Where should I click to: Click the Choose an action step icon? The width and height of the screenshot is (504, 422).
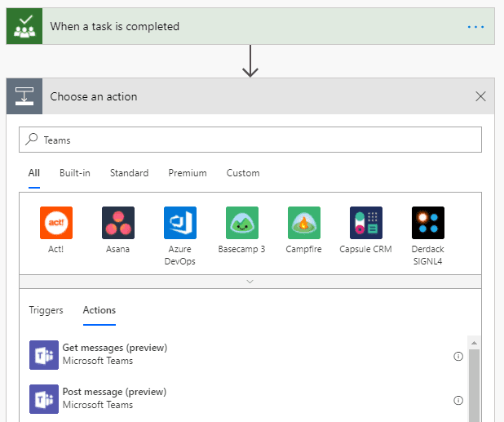click(24, 96)
